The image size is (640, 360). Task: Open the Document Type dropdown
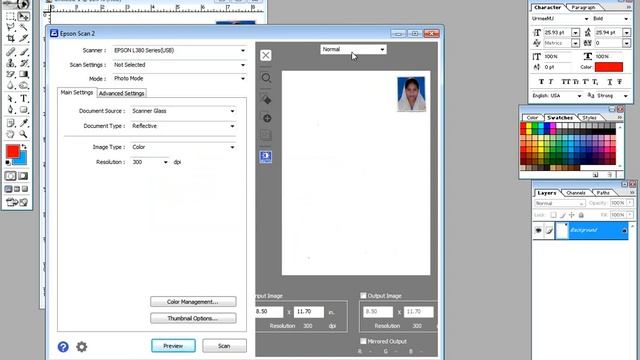[183, 126]
